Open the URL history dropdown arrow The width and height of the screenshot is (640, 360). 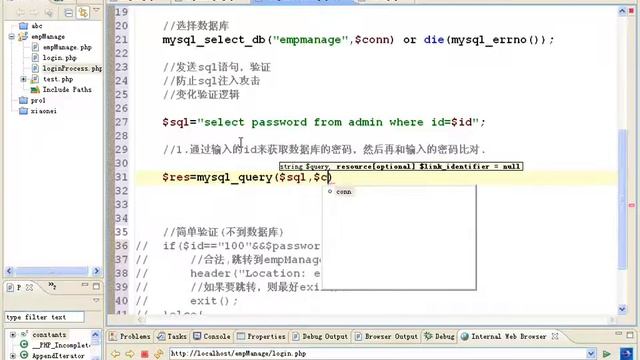591,353
